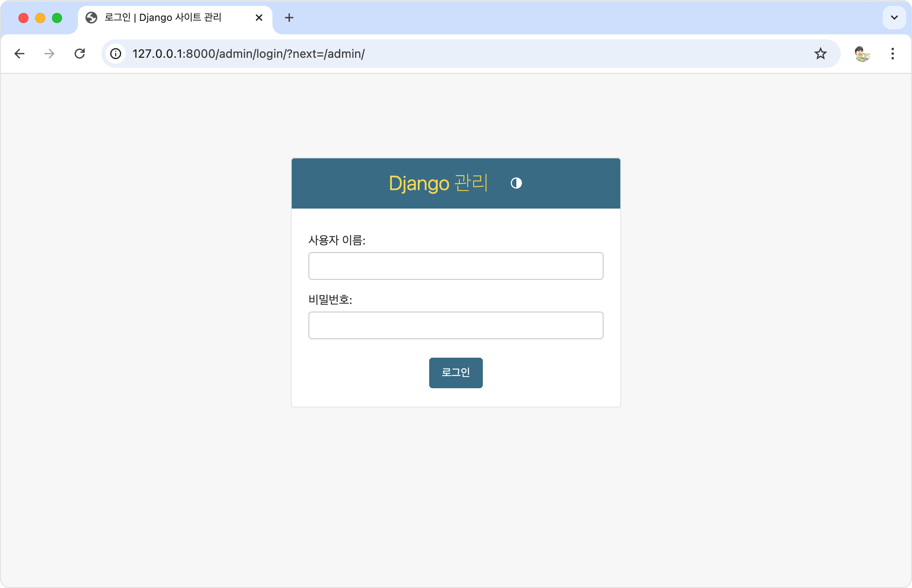Viewport: 912px width, 588px height.
Task: Focus the 비밀번호 input field
Action: tap(456, 325)
